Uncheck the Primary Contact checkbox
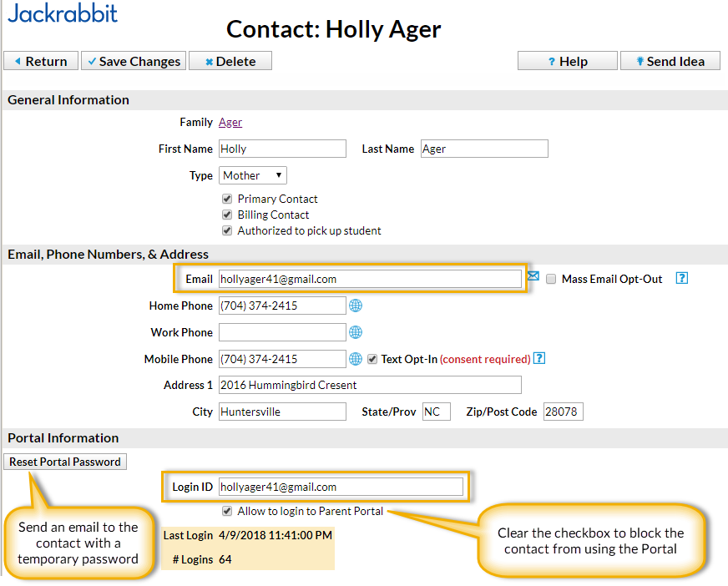The height and width of the screenshot is (586, 728). pos(227,200)
